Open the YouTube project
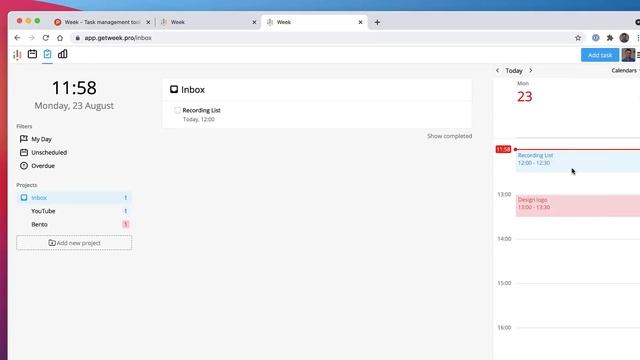 (x=74, y=211)
